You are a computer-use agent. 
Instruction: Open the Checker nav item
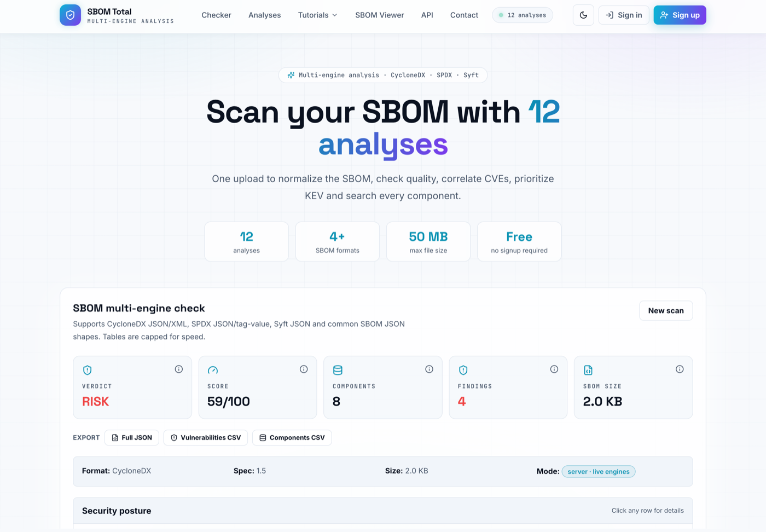coord(216,15)
